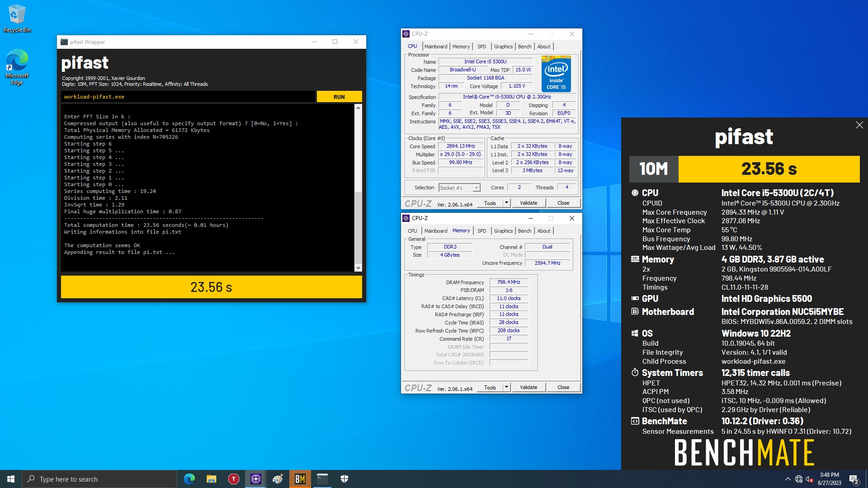
Task: Click the DRAM Frequency 798.4 MHz value
Action: coord(509,282)
